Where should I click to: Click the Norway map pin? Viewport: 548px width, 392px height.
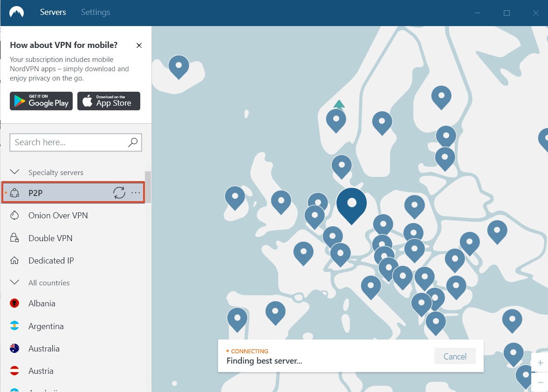click(336, 121)
